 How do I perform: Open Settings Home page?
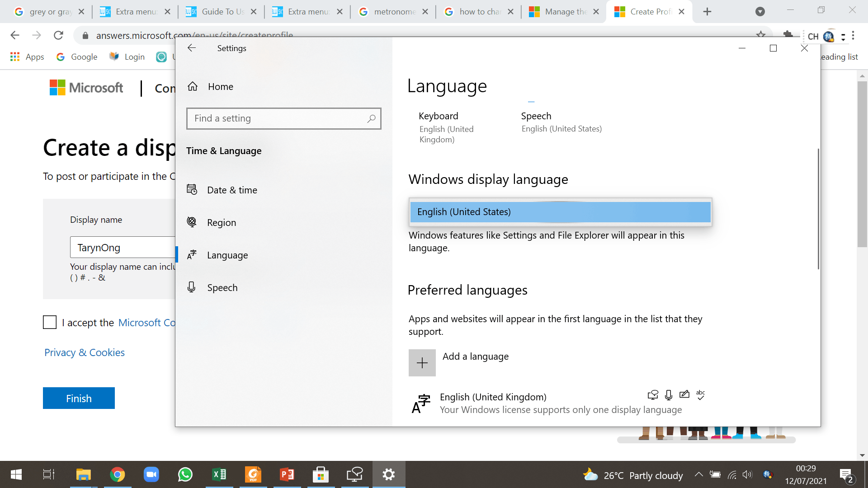coord(220,86)
